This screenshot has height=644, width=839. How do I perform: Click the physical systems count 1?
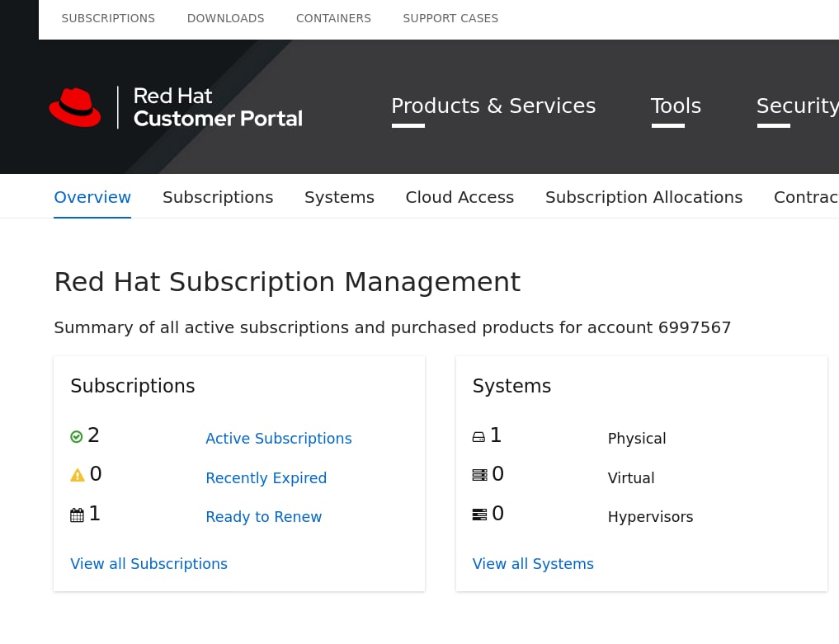click(x=496, y=435)
